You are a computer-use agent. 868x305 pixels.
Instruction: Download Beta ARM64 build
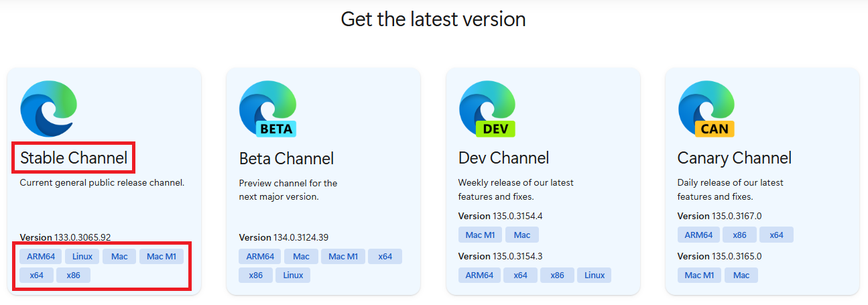click(260, 256)
